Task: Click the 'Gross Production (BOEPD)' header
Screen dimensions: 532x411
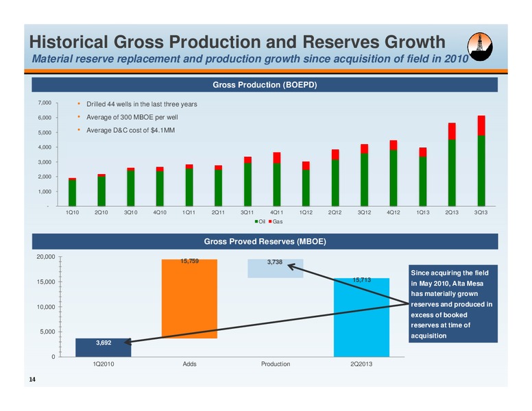Action: (265, 85)
